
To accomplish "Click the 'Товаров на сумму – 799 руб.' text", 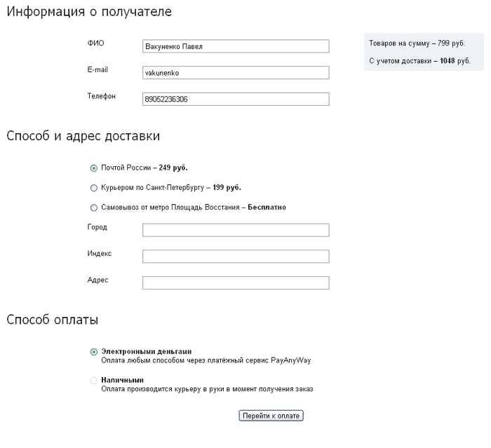I will point(417,43).
